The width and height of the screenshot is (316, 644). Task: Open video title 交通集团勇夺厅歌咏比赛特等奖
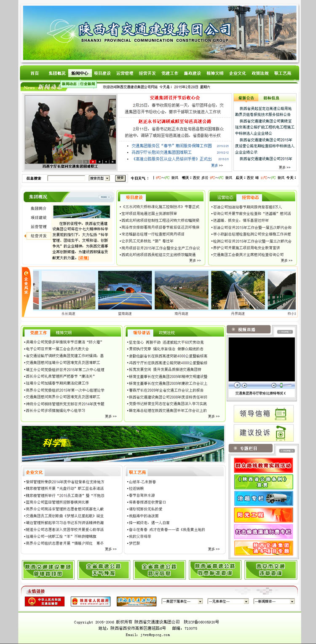[x=260, y=393]
